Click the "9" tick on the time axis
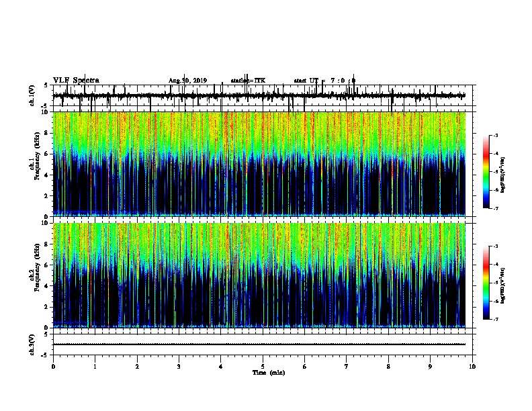Viewport: 532px width, 411px height. 430,366
